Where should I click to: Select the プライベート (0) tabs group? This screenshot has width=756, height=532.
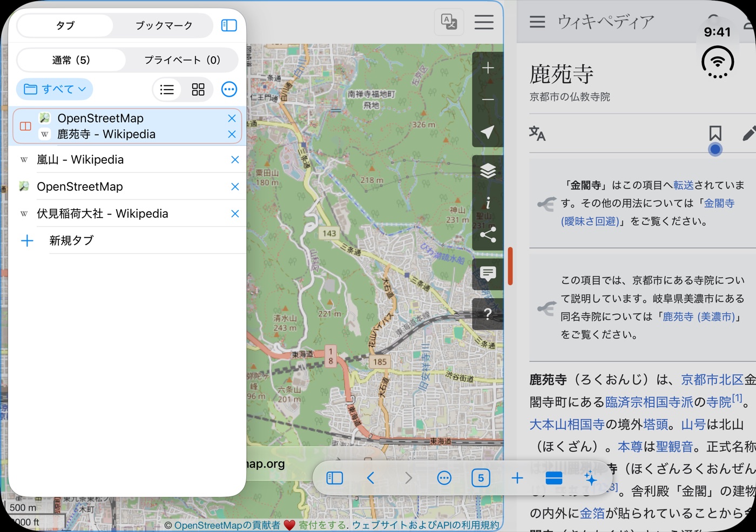coord(182,60)
